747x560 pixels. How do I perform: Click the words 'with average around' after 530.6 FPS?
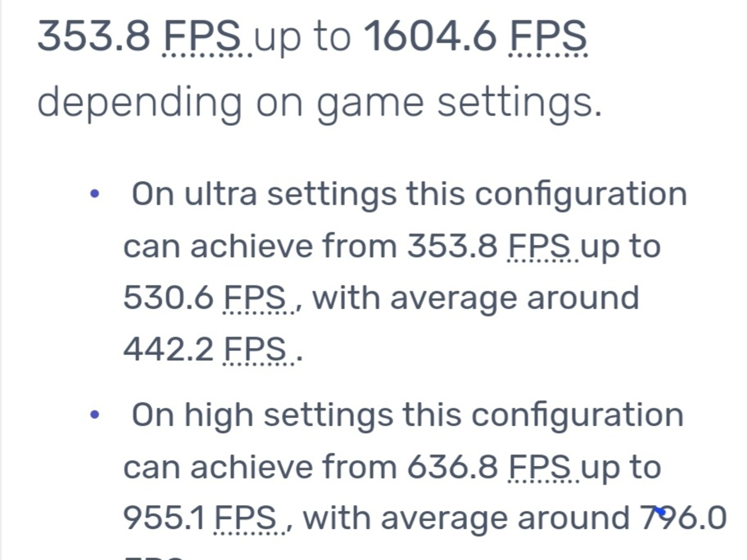click(476, 299)
